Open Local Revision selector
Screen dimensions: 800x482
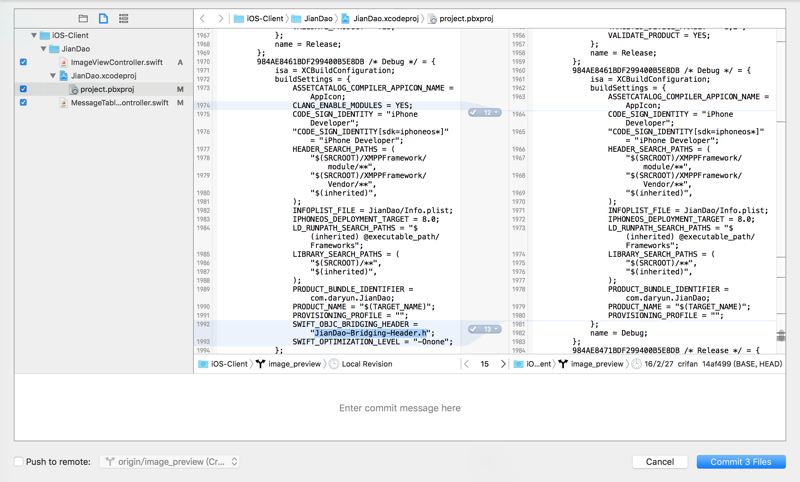click(361, 364)
